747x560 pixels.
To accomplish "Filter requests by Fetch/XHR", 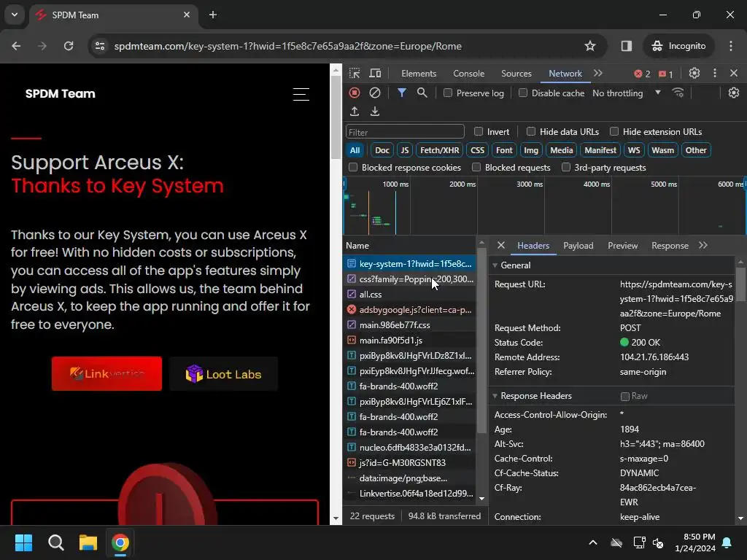I will tap(439, 150).
